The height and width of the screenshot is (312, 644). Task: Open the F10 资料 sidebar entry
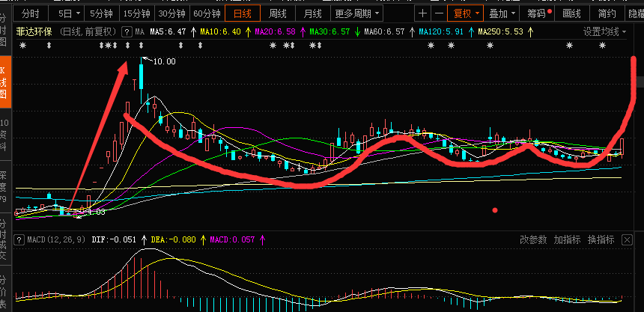pyautogui.click(x=4, y=135)
